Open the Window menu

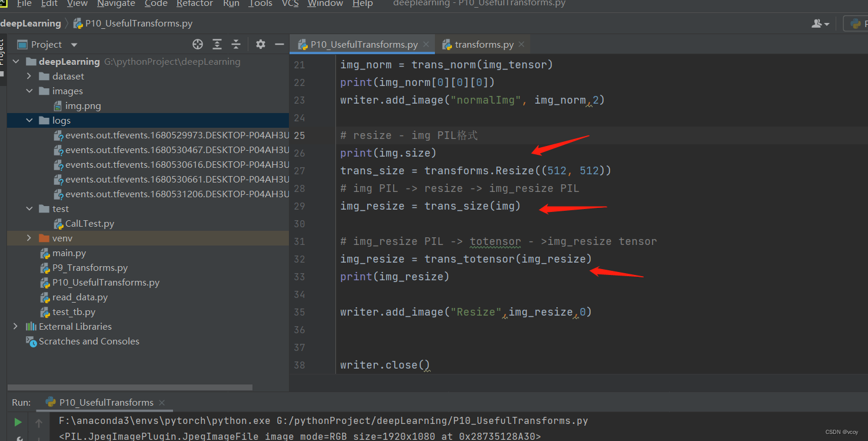[325, 4]
